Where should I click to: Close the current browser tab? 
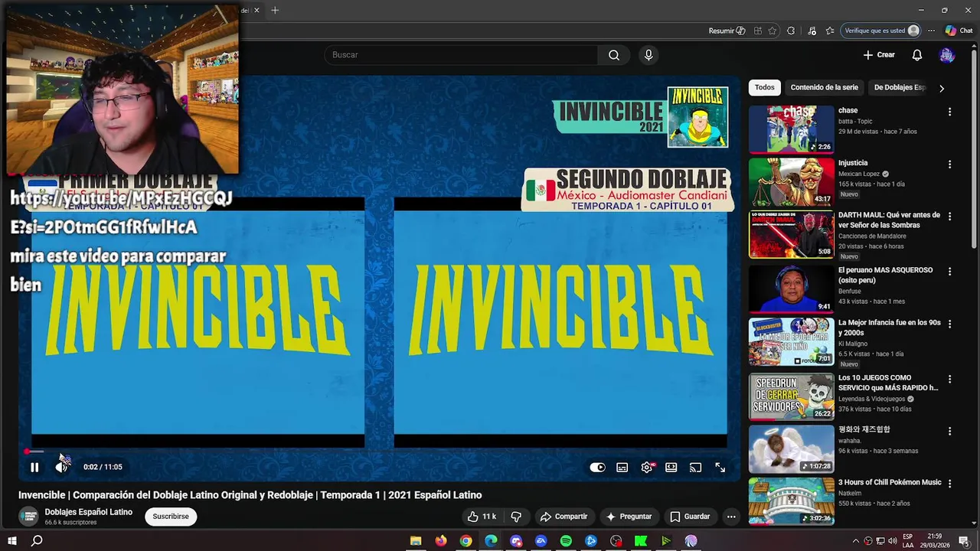tap(256, 10)
